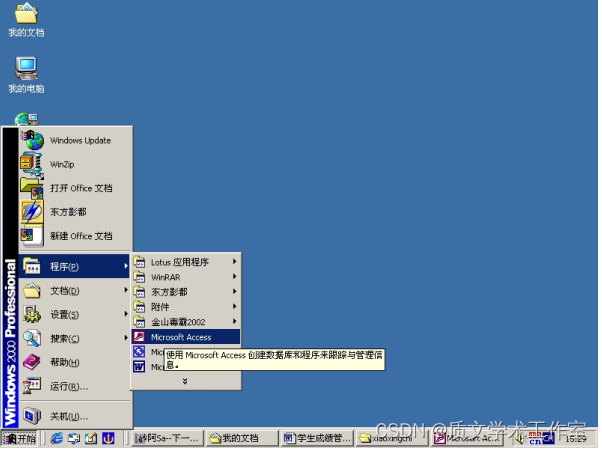Launch Internet Explorer from Quick Launch
Viewport: 602px width, 450px height.
point(57,438)
